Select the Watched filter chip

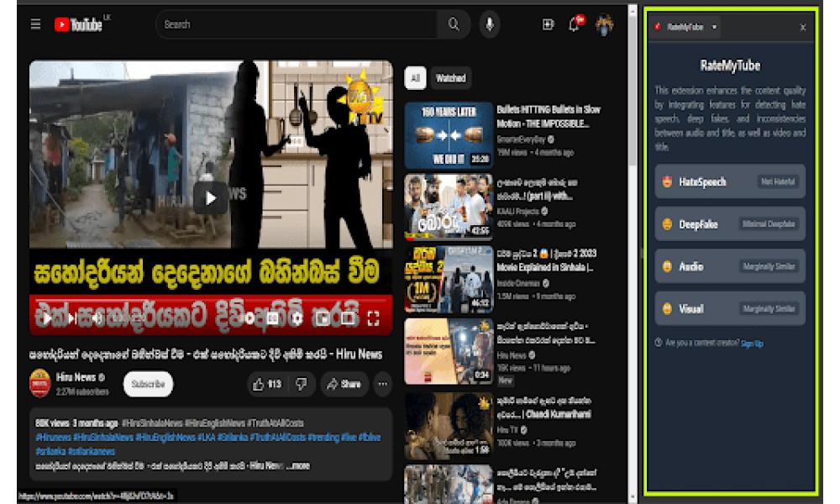coord(450,78)
